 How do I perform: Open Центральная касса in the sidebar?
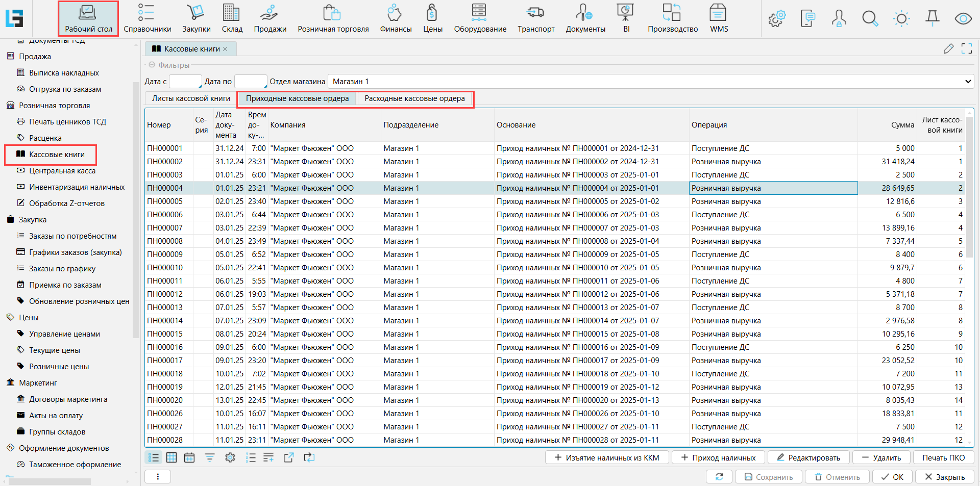point(62,171)
